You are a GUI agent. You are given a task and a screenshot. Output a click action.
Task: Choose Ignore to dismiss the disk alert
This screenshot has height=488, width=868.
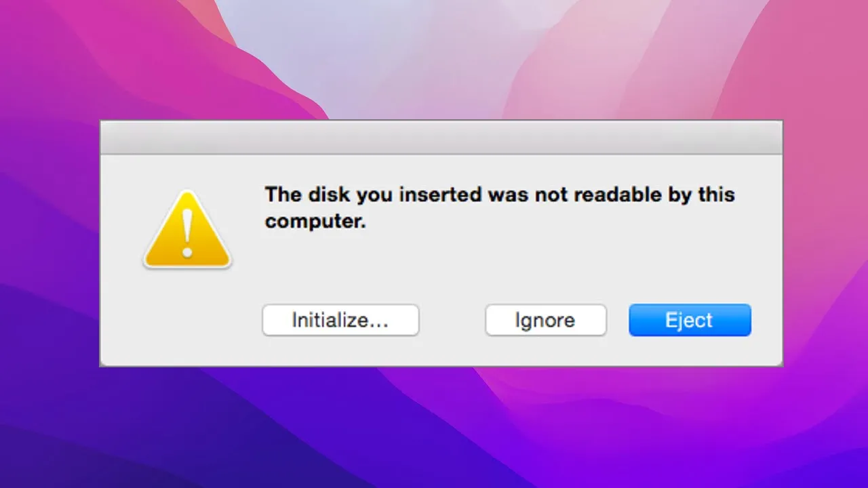click(x=545, y=320)
